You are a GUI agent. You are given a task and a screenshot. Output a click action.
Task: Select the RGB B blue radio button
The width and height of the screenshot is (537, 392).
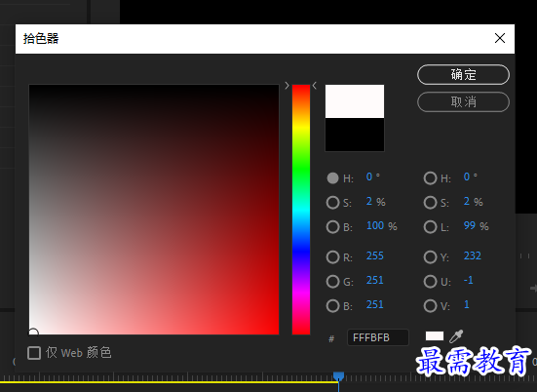coord(332,306)
